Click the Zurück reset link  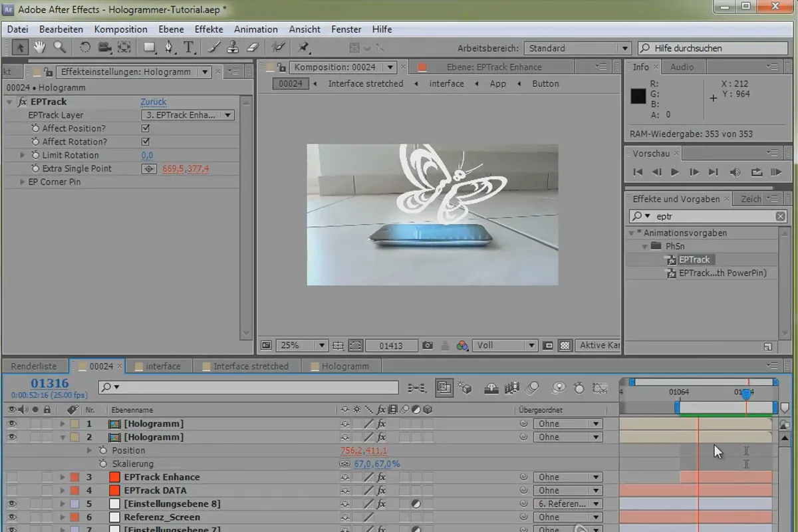tap(154, 102)
